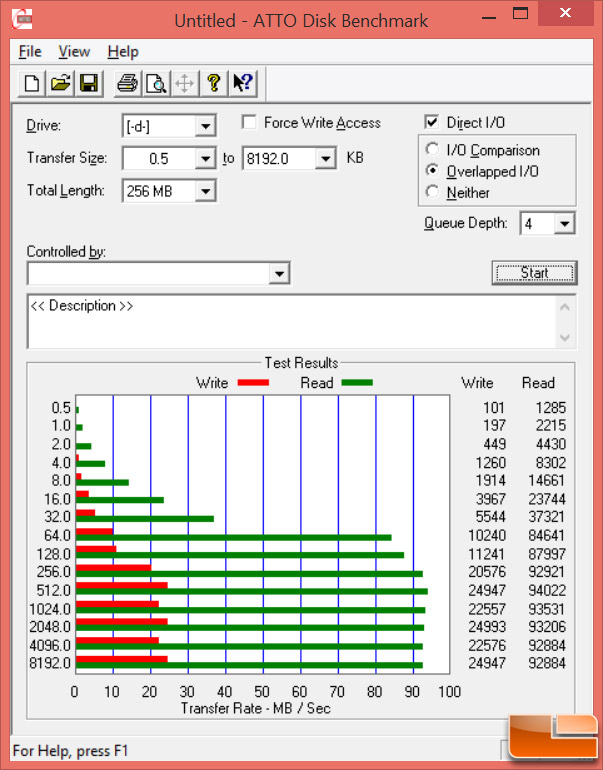The height and width of the screenshot is (770, 603).
Task: Click the write value 24993
Action: pos(487,627)
